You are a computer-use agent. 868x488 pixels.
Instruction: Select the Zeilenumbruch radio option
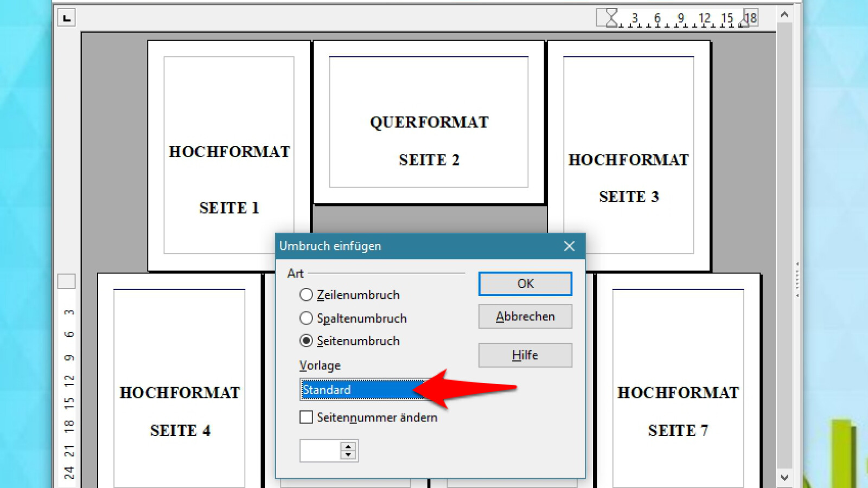point(306,294)
